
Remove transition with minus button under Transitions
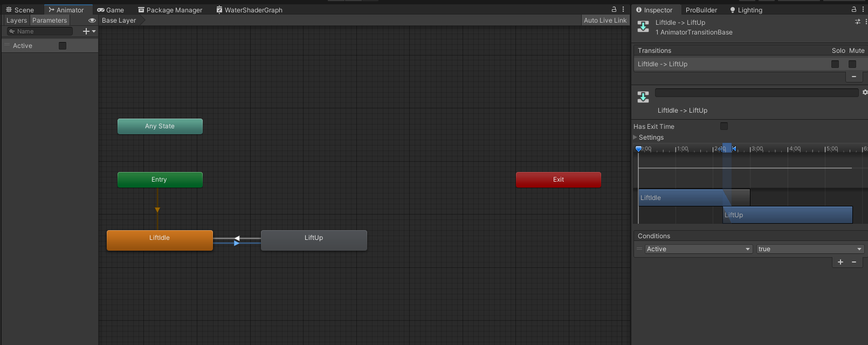coord(854,76)
